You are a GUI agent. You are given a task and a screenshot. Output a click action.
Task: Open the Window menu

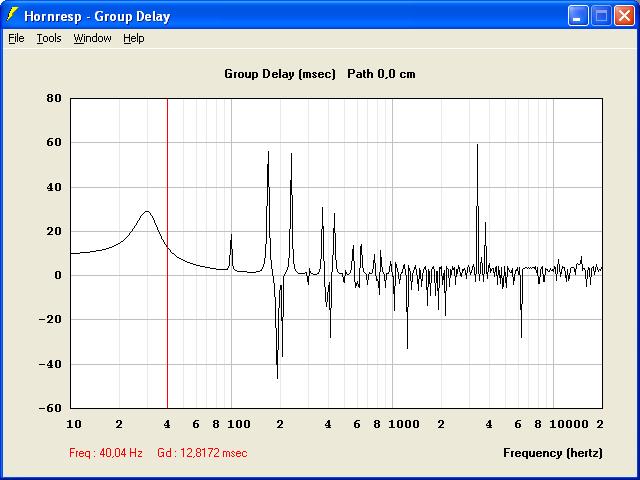point(92,38)
